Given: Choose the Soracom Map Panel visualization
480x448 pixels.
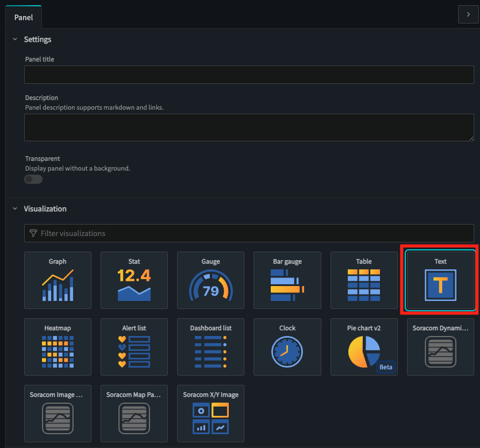Looking at the screenshot, I should [x=134, y=414].
